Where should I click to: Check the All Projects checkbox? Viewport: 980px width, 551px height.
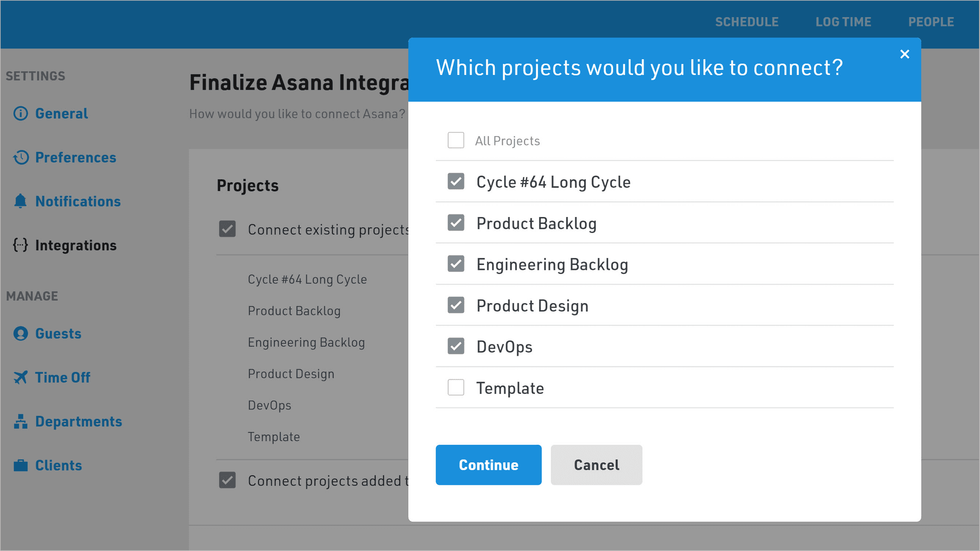point(456,141)
